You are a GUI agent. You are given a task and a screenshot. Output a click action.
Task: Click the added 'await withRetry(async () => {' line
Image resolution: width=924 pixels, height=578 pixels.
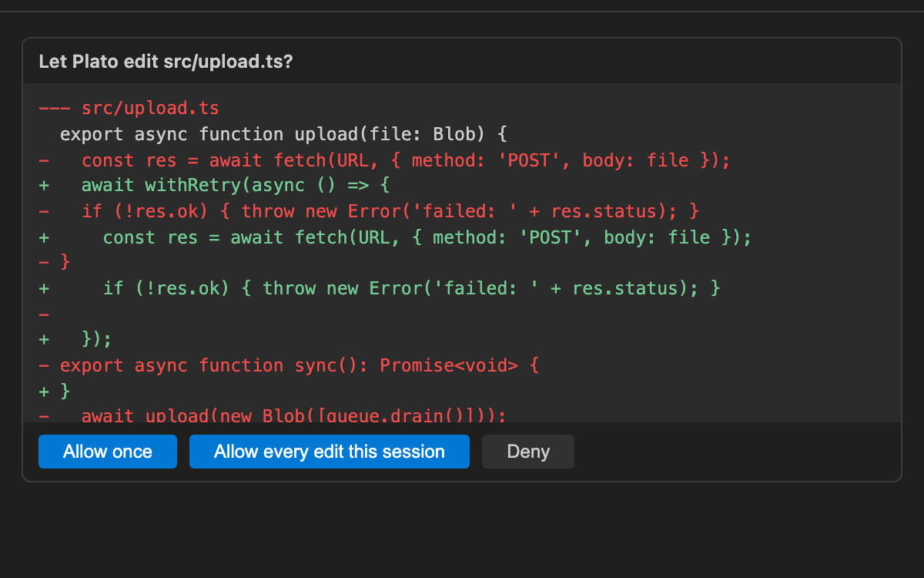216,186
